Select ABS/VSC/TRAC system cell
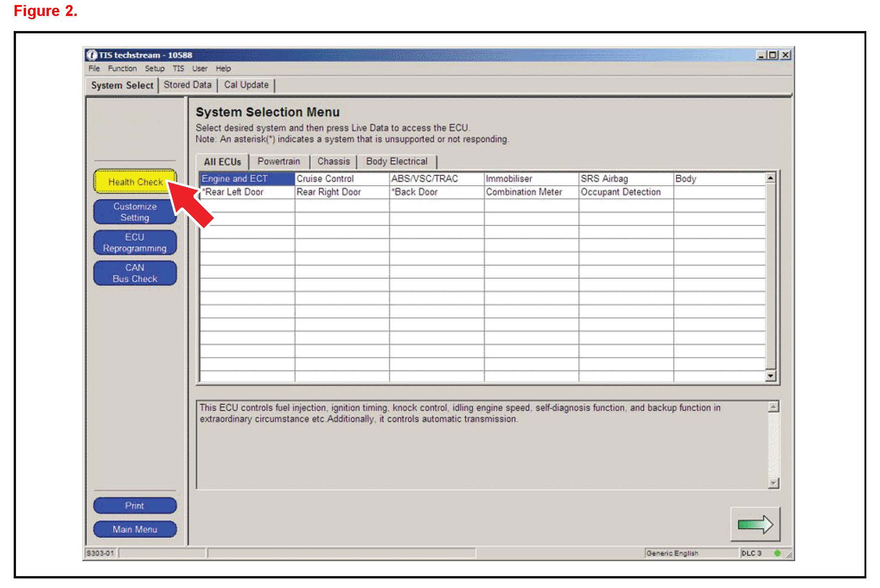This screenshot has width=880, height=588. click(x=424, y=178)
